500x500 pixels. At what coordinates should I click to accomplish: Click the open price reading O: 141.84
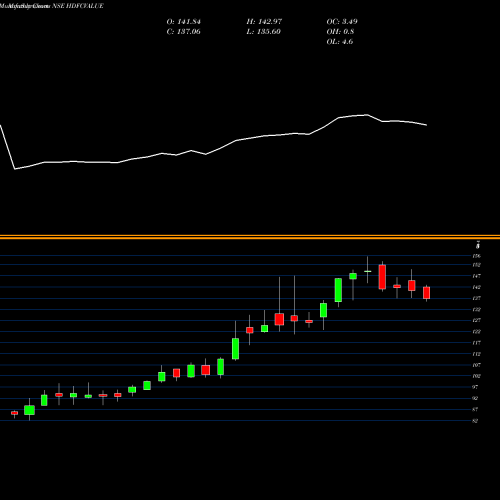[x=184, y=22]
